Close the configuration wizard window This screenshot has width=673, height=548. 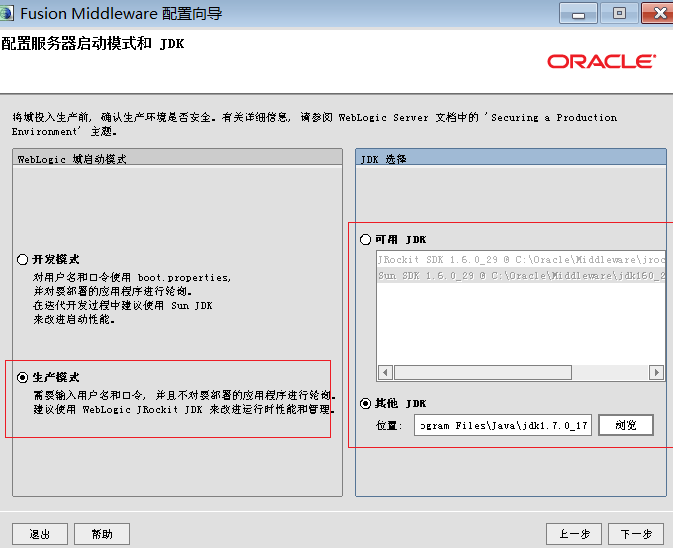[x=658, y=14]
